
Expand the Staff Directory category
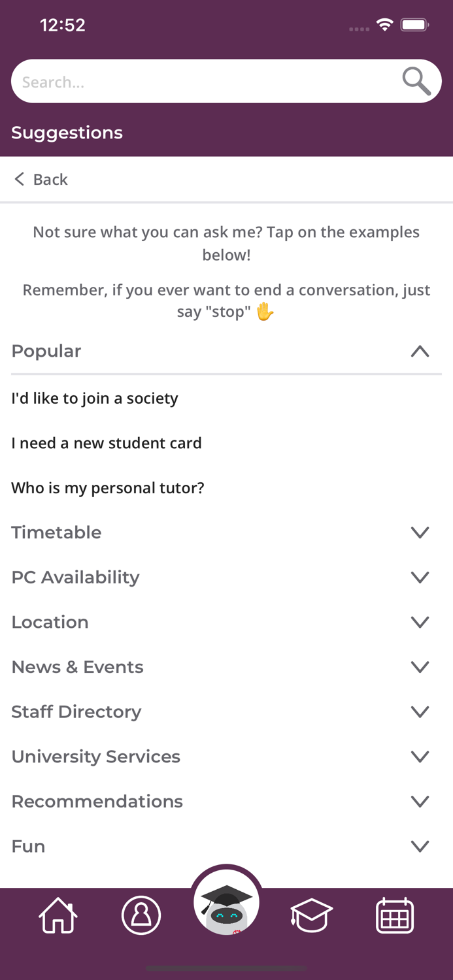pos(420,711)
